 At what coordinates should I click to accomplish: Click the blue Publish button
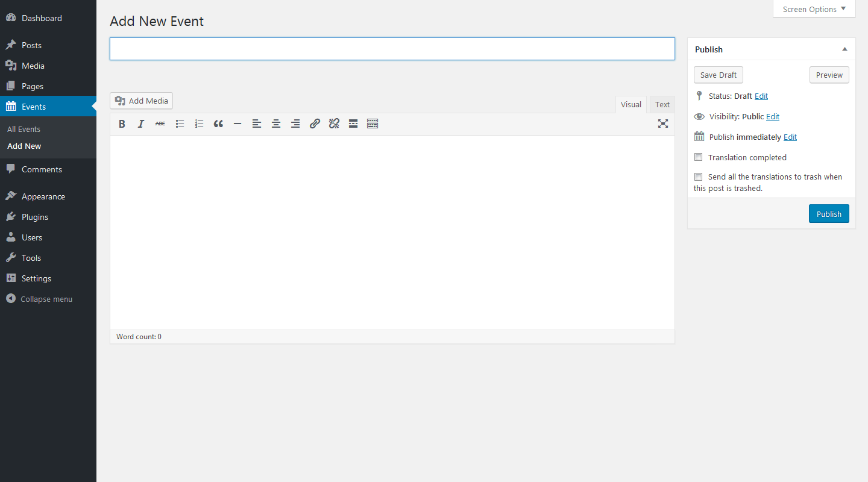click(829, 214)
